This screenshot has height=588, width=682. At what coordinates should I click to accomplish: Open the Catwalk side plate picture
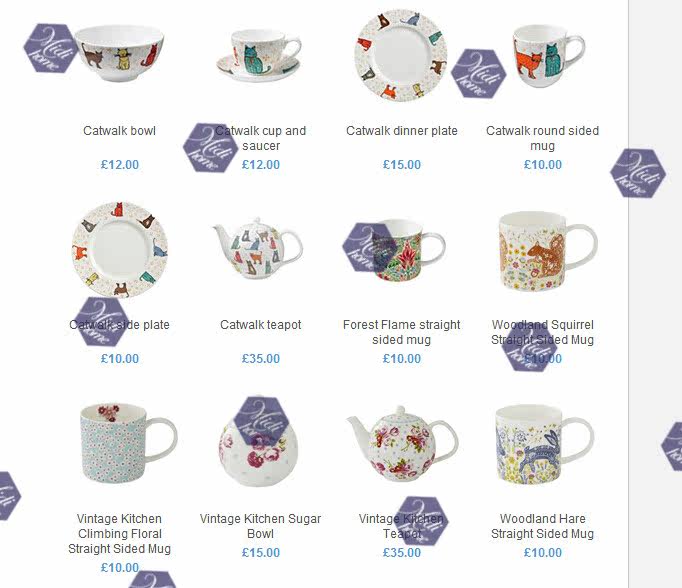120,249
